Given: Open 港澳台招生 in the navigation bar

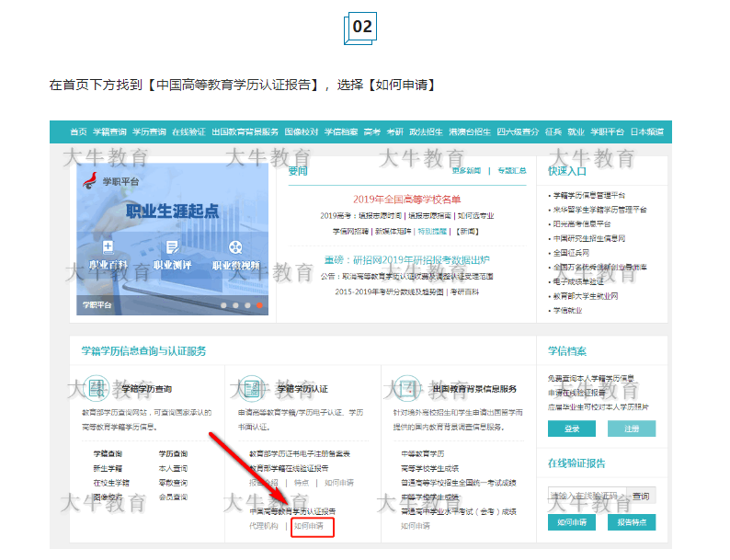Looking at the screenshot, I should tap(470, 131).
